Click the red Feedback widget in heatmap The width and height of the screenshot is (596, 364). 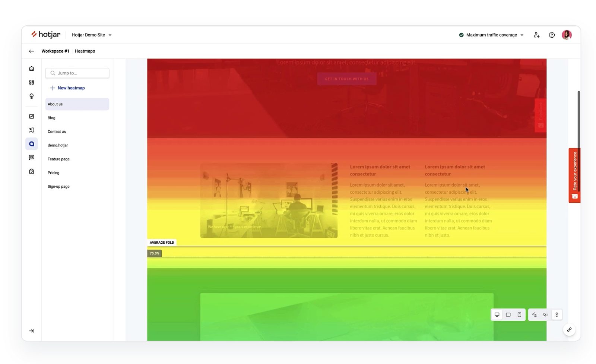point(540,115)
